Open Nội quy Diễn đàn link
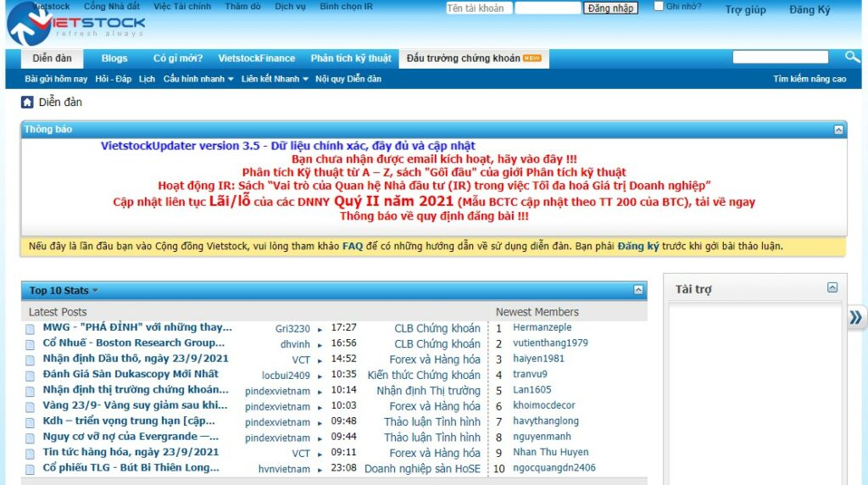The width and height of the screenshot is (868, 485). point(348,79)
